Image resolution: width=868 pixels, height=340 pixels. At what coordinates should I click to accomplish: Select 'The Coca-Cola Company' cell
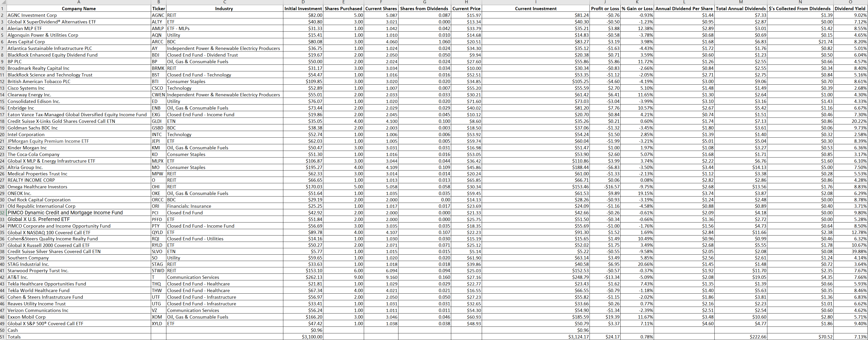(x=78, y=154)
